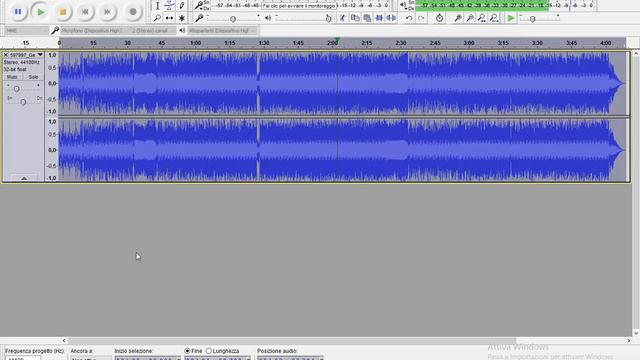Click the project frequency (Hz) field
Image resolution: width=640 pixels, height=360 pixels.
(x=23, y=358)
